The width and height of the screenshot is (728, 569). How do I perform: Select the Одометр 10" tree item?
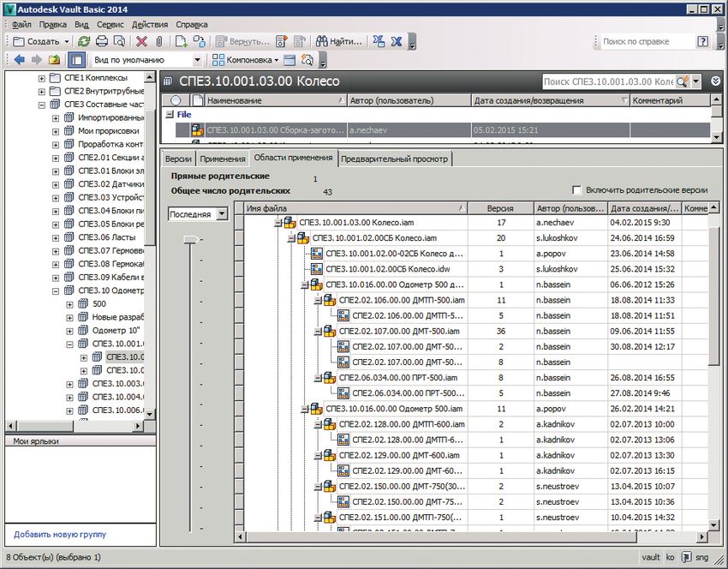click(x=116, y=331)
